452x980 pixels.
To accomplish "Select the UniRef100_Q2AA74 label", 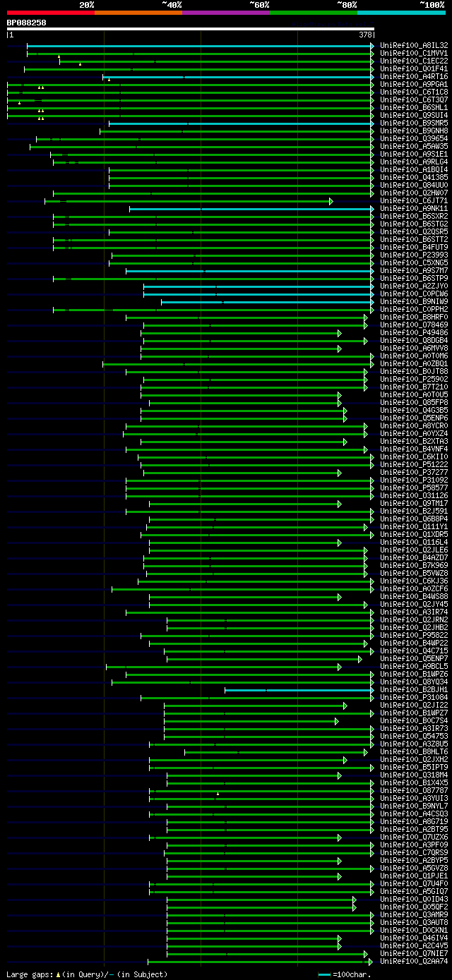I will [414, 961].
